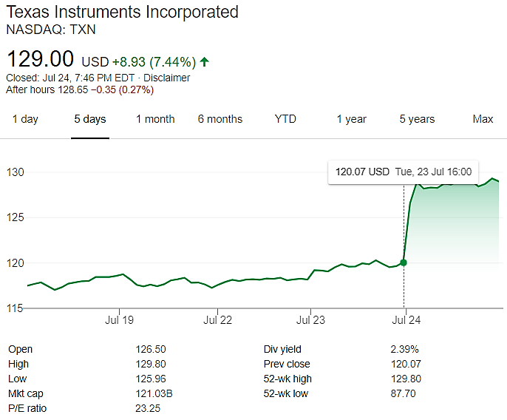Select the 5 years range tab

coord(417,119)
